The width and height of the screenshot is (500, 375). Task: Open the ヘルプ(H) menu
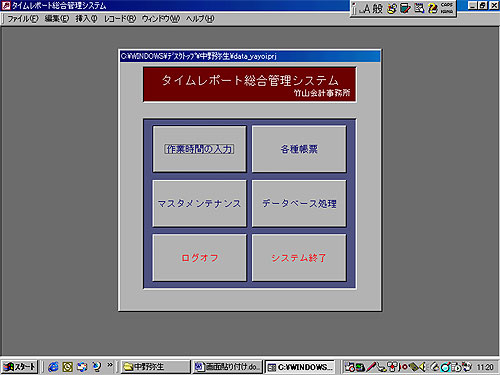coord(200,19)
